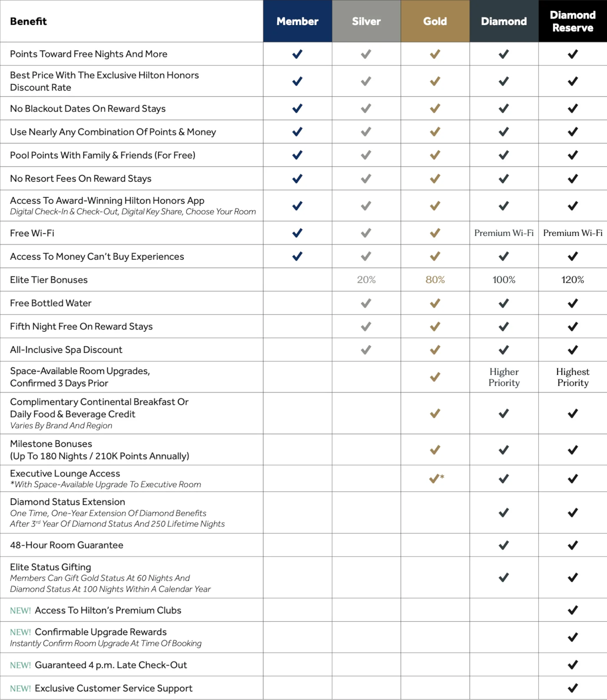This screenshot has width=607, height=700.
Task: Click Diamond checkmark for Elite Status Gifting
Action: [503, 577]
